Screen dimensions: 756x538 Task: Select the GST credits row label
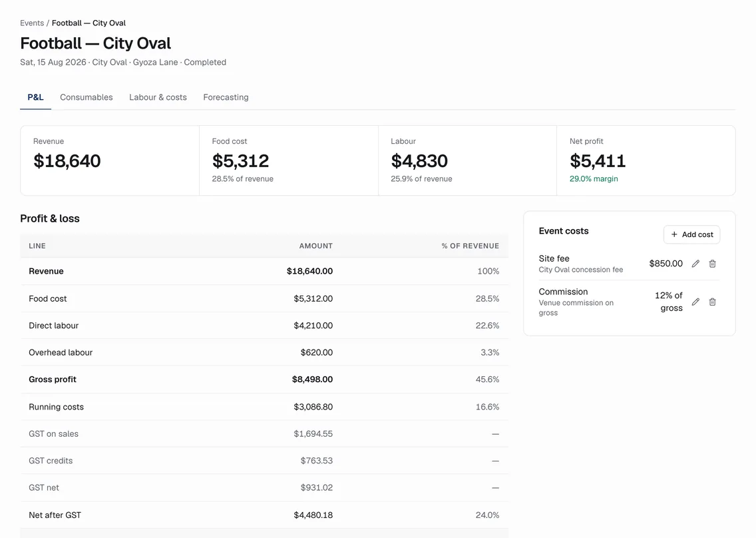click(x=51, y=461)
